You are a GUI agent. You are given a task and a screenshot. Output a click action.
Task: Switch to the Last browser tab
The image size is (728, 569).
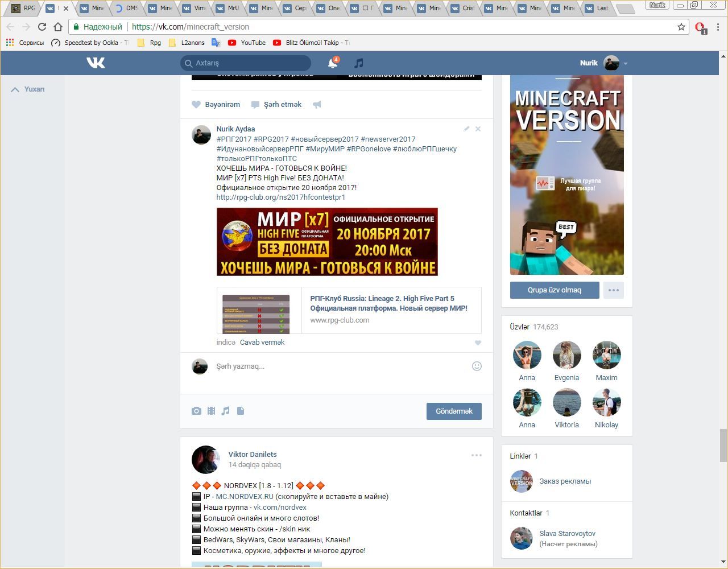[x=597, y=8]
